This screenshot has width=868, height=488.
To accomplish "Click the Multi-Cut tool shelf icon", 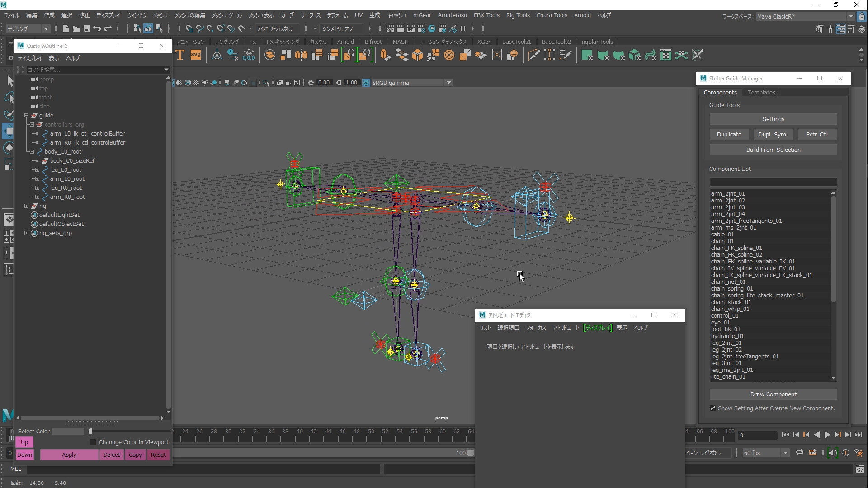I will tap(533, 55).
